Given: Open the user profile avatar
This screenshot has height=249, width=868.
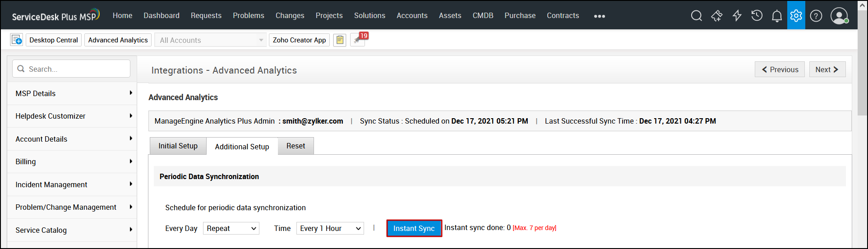Looking at the screenshot, I should 839,16.
